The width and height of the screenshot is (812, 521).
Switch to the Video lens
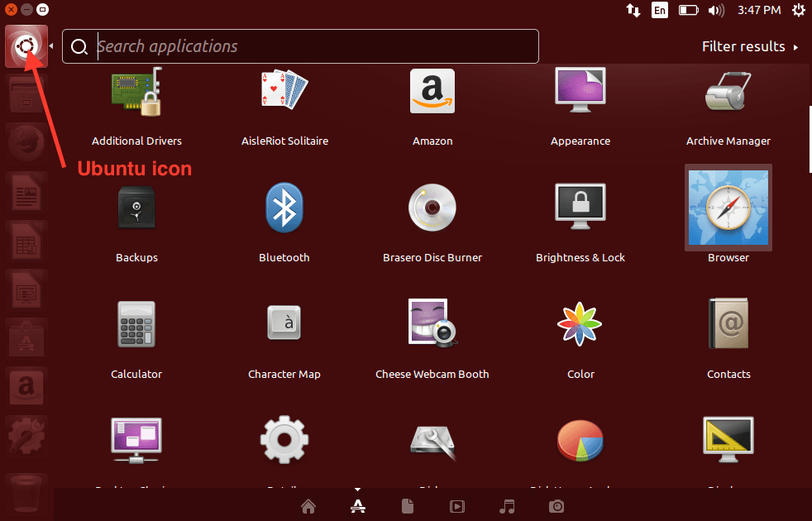[457, 506]
